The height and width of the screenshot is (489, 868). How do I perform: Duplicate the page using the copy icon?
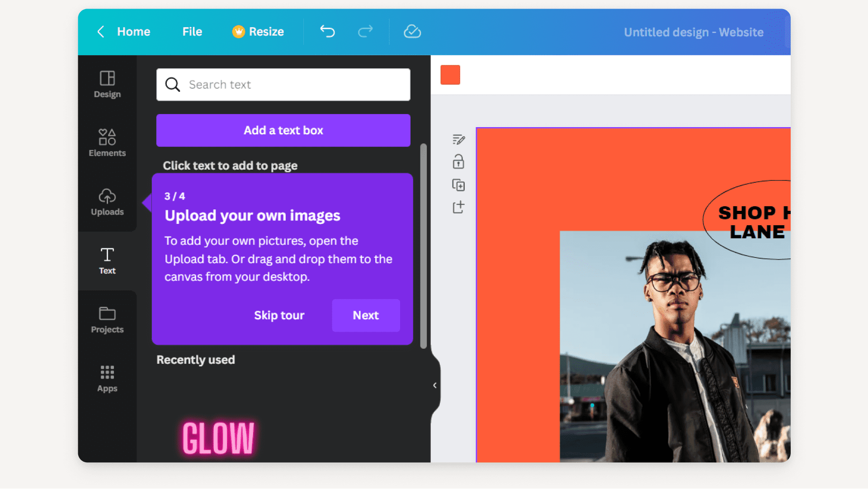458,185
